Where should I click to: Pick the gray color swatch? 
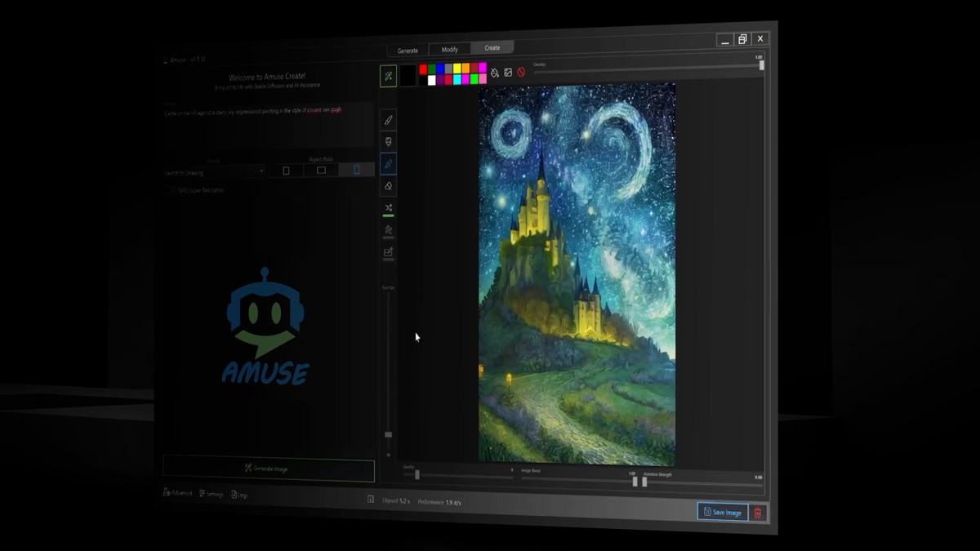point(448,69)
